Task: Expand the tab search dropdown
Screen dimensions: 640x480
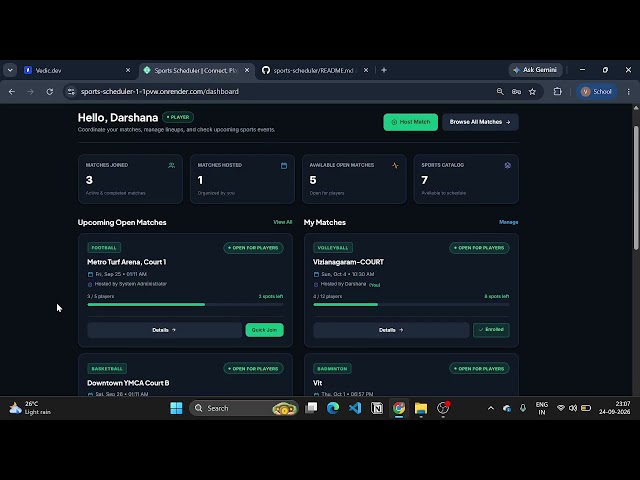Action: tap(10, 70)
